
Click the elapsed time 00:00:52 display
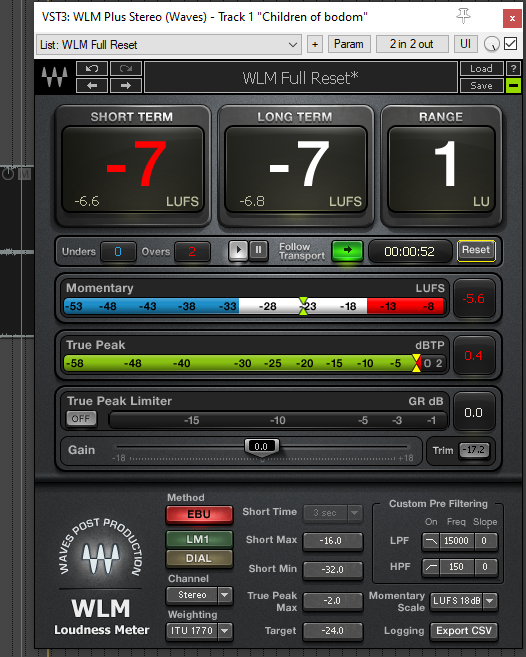409,251
